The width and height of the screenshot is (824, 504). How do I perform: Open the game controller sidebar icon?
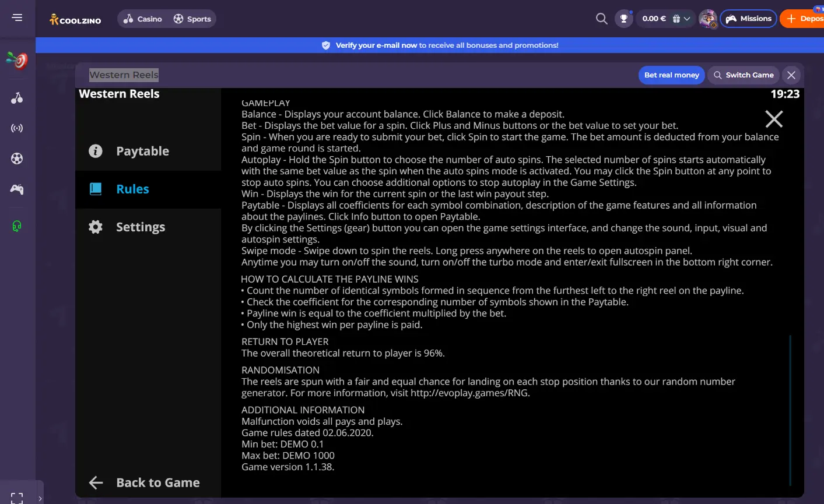click(17, 189)
